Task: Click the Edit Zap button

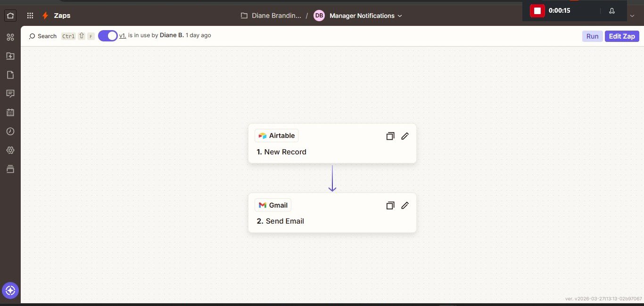Action: coord(622,36)
